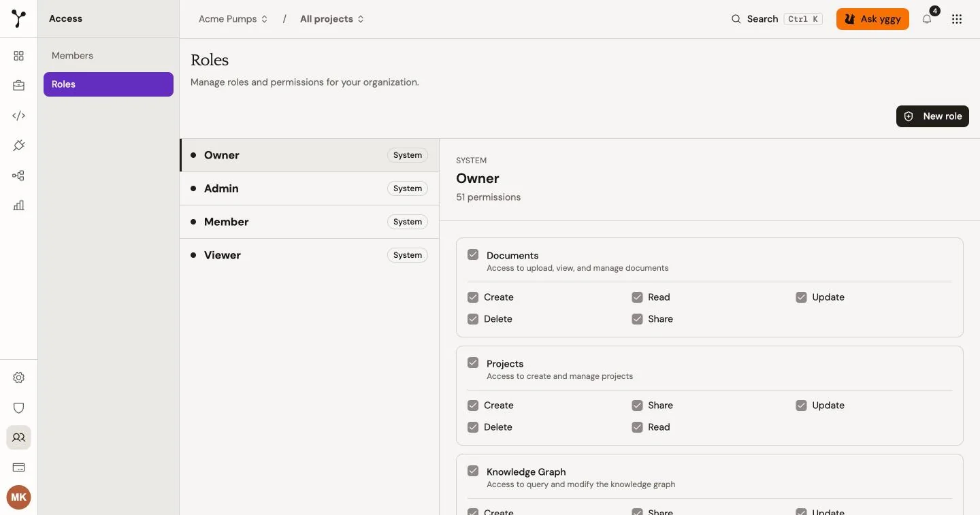This screenshot has width=980, height=515.
Task: Toggle Read permission under Projects
Action: [x=637, y=427]
